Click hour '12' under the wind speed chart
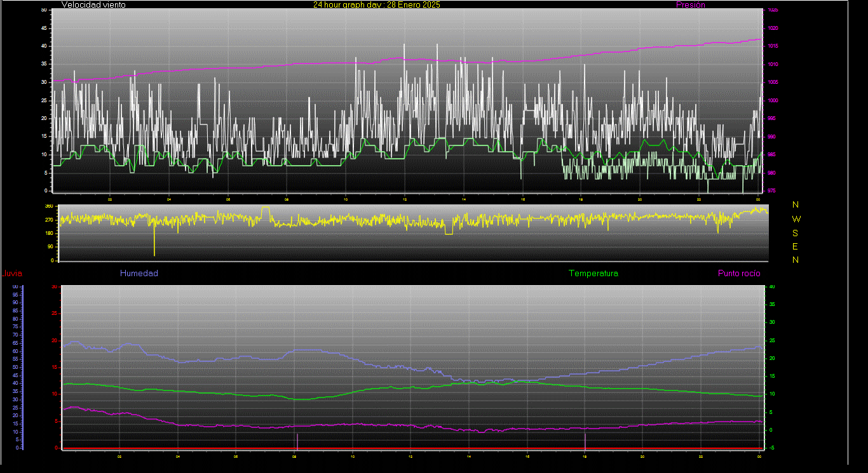 pos(404,199)
